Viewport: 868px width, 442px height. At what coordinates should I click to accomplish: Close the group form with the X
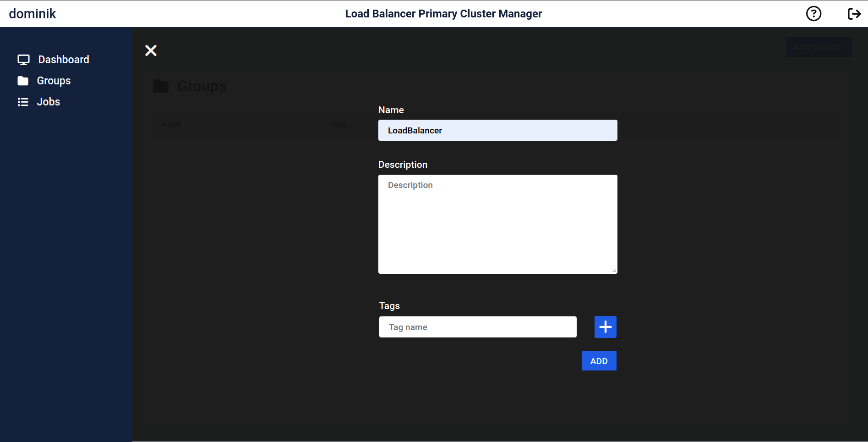click(x=151, y=50)
